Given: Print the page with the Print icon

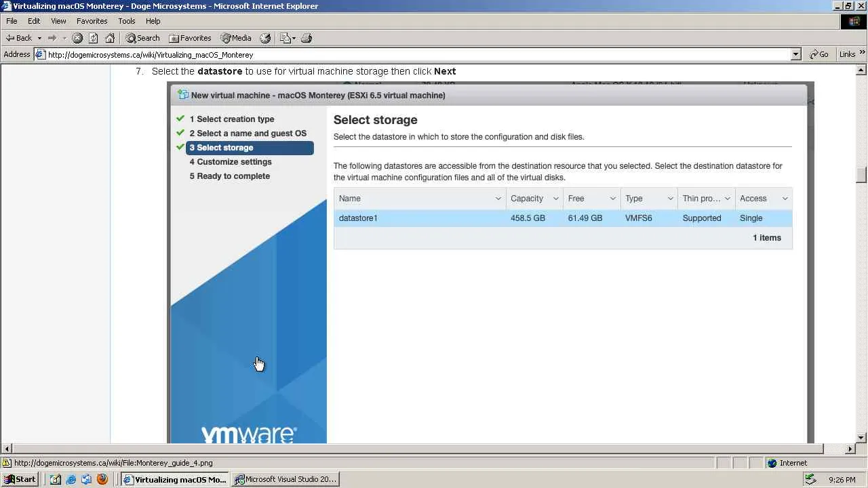Looking at the screenshot, I should click(x=306, y=38).
